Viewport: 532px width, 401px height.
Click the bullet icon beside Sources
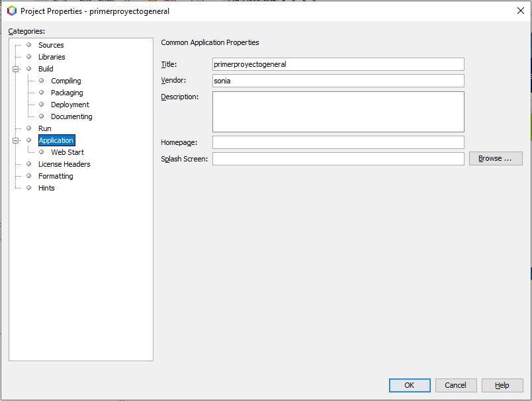click(28, 45)
